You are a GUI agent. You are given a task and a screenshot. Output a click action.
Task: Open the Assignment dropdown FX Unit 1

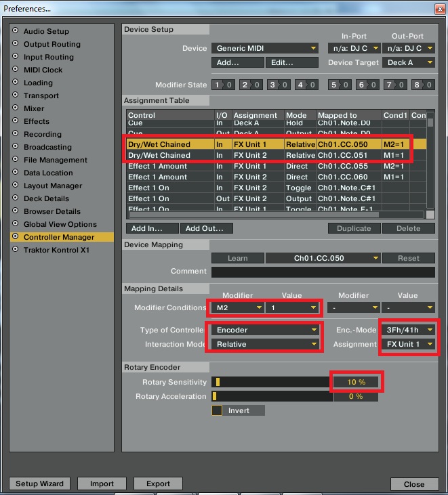click(x=409, y=344)
